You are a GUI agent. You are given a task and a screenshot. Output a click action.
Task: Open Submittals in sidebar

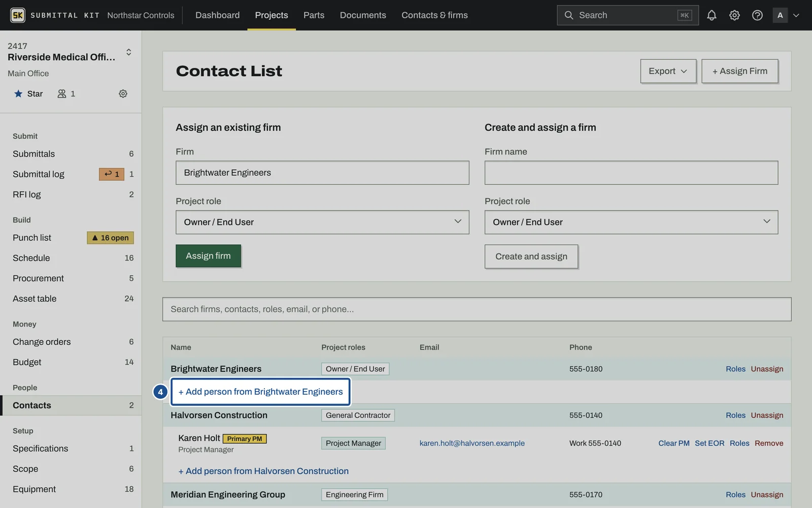pyautogui.click(x=71, y=154)
